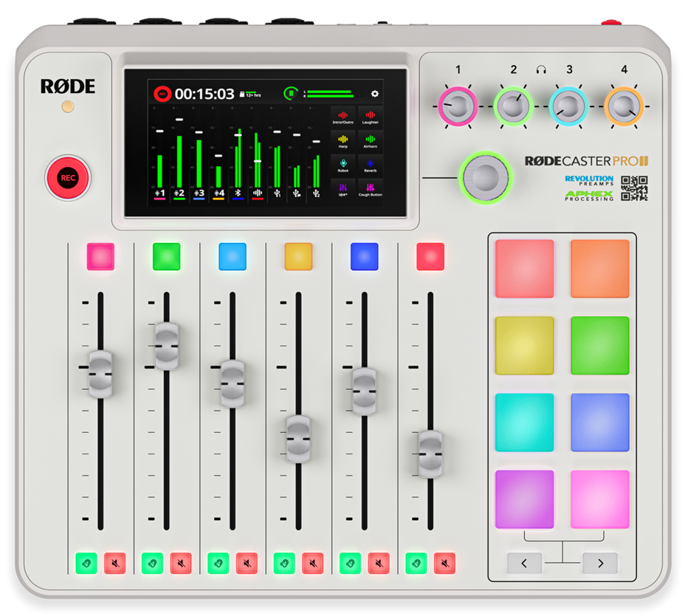The image size is (685, 616).
Task: Select the Robot voice effect icon
Action: click(x=343, y=165)
